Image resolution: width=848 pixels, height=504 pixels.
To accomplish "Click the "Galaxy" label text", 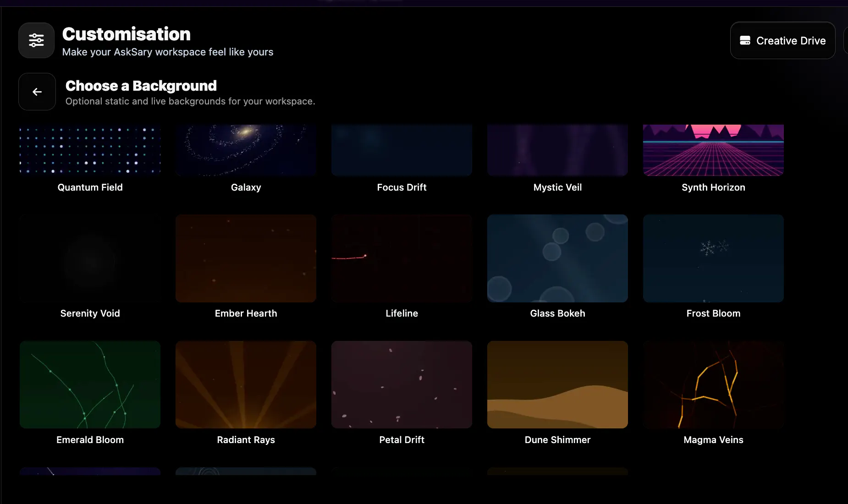I will [x=246, y=187].
